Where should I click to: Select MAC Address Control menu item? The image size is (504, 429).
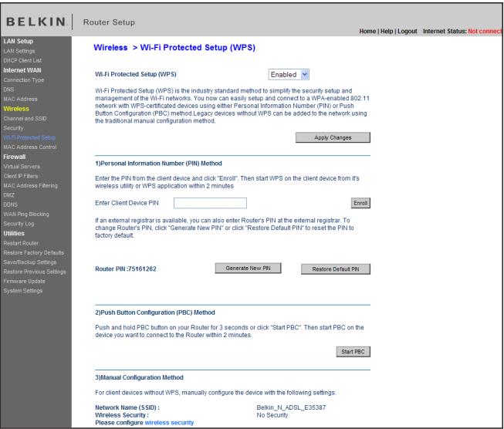point(30,146)
